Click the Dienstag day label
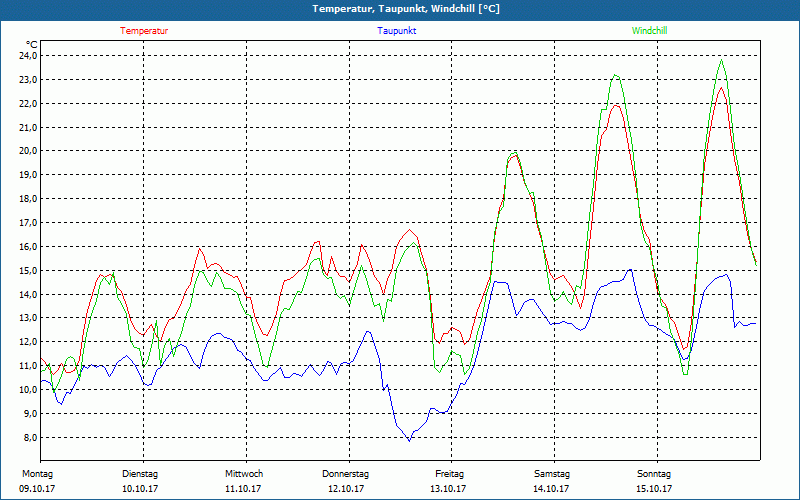 [x=140, y=474]
